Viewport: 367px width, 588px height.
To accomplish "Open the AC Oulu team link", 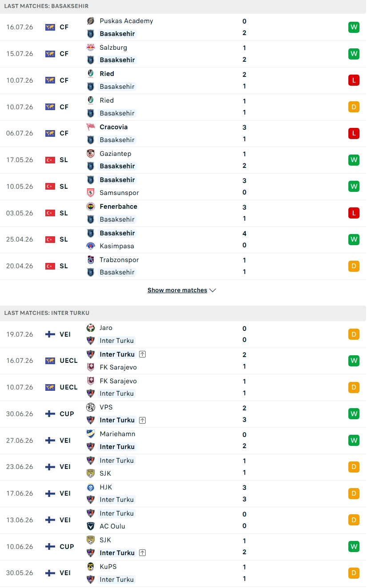I will (x=112, y=526).
